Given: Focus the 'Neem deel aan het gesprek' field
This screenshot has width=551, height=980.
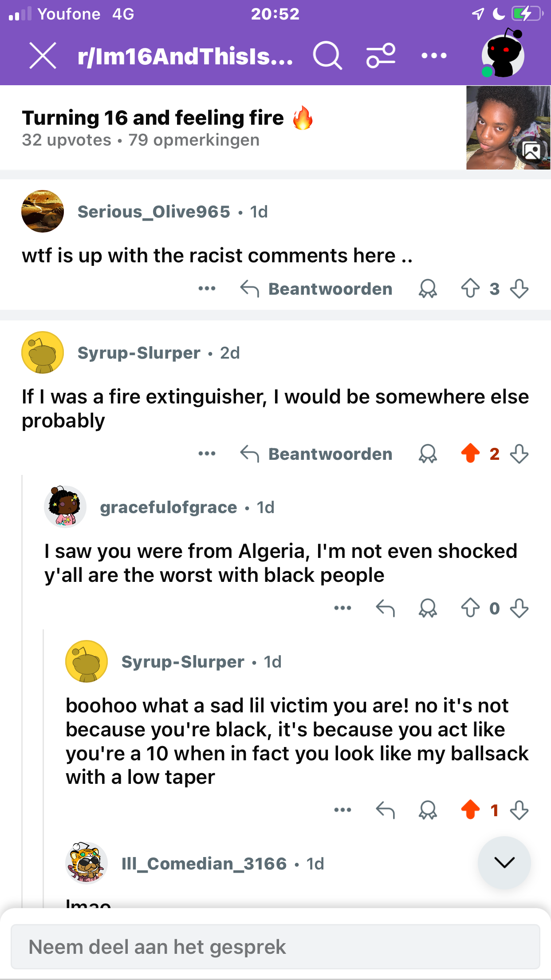Looking at the screenshot, I should point(275,947).
